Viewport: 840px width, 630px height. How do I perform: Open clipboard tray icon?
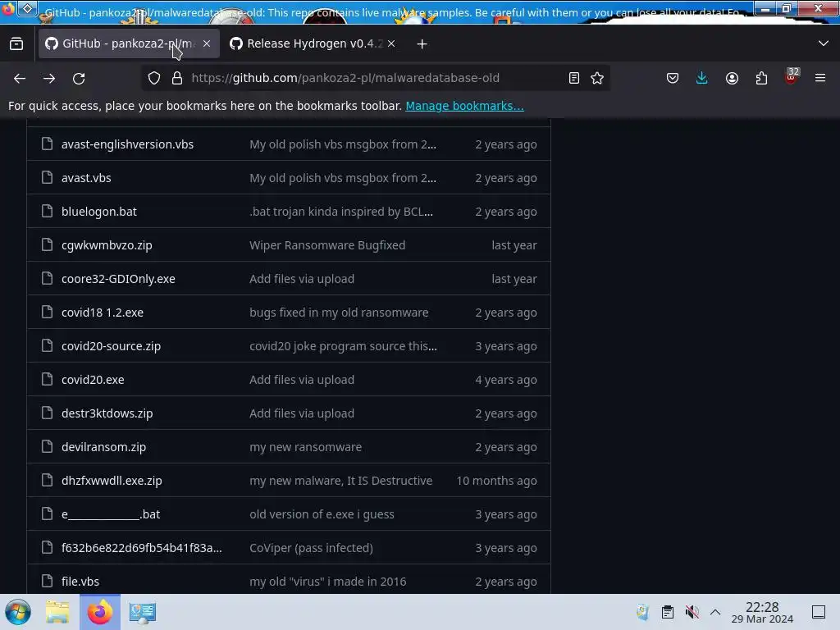pos(668,612)
